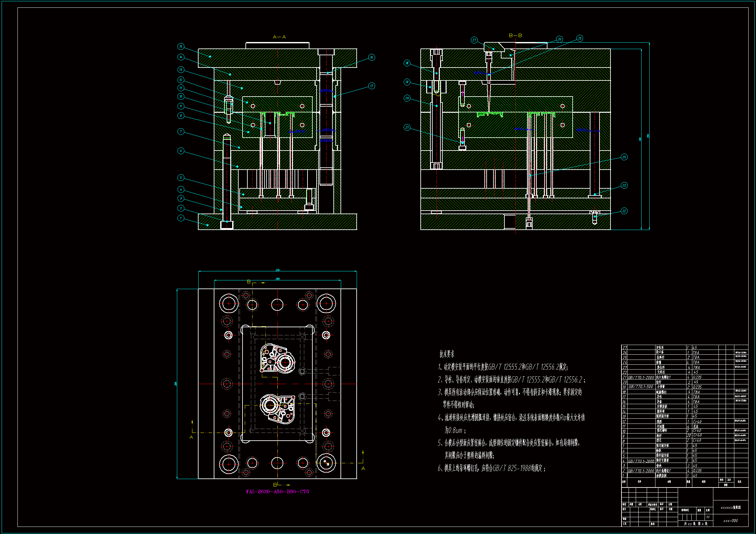The image size is (756, 534).
Task: Select technical requirement line 6 about GB/T 825-1988
Action: pyautogui.click(x=491, y=468)
